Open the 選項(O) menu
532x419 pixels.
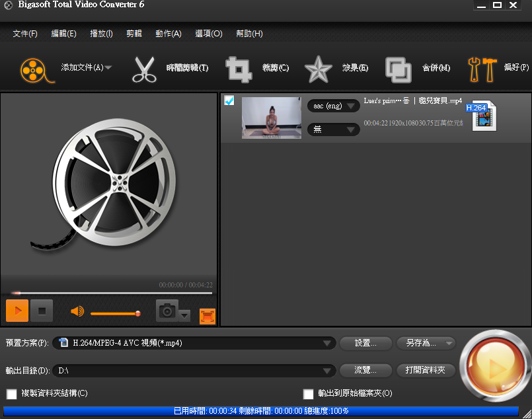click(209, 34)
